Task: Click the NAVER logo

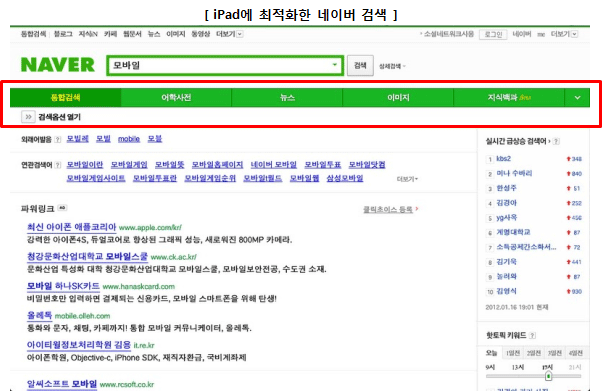Action: click(x=58, y=65)
